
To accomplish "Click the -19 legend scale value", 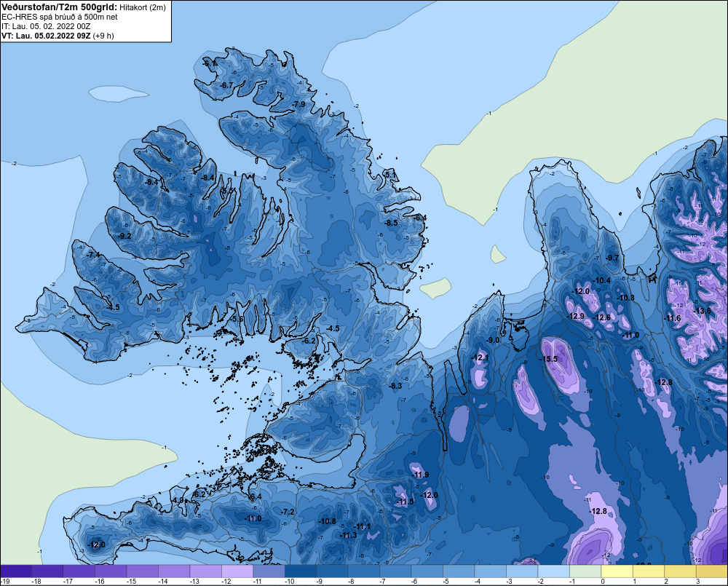I will tap(4, 582).
